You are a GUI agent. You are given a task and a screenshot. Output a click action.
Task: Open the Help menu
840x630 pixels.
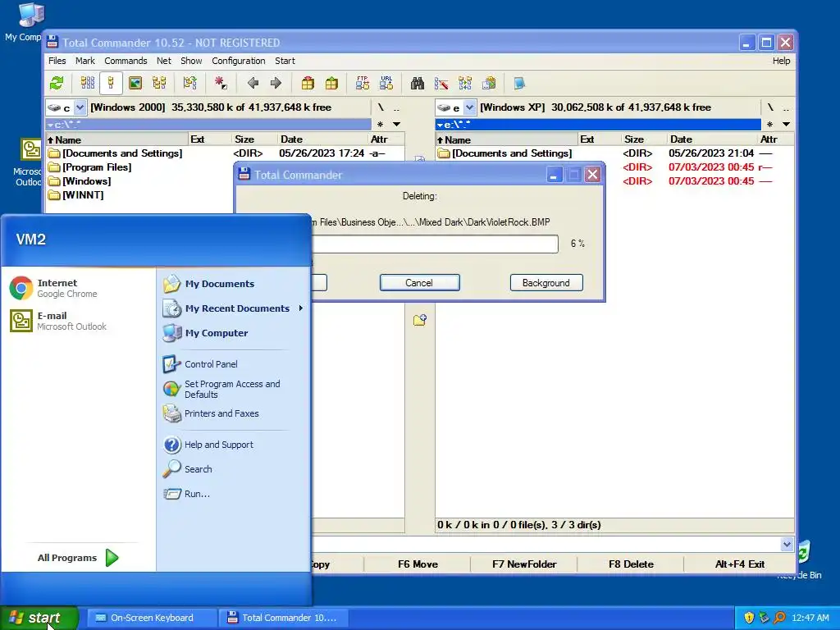781,61
